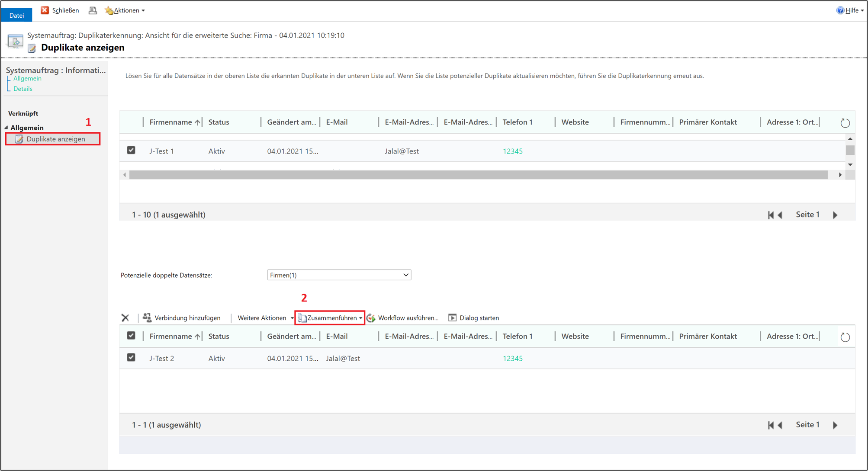Screen dimensions: 868x471
Task: Click the upper grid horizontal scrollbar right arrow
Action: pos(840,175)
